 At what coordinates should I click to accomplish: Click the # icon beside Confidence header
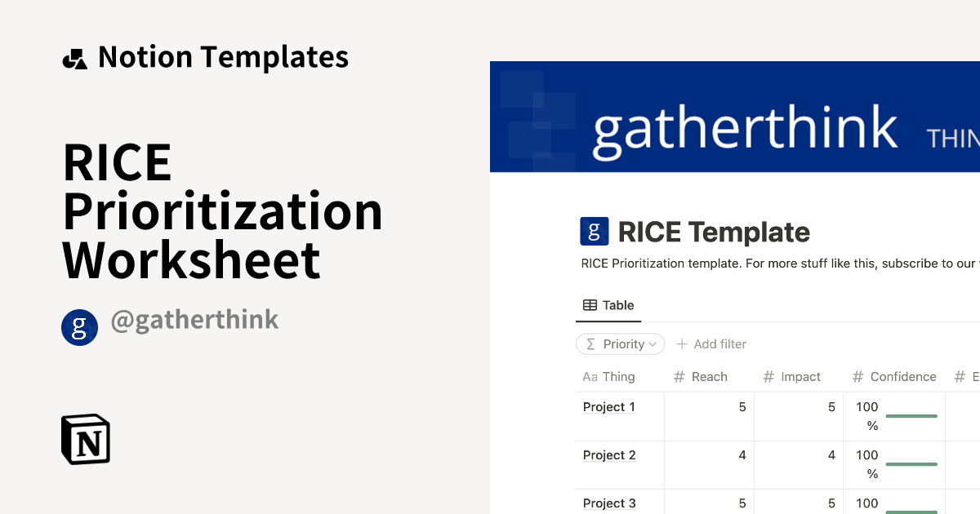click(x=856, y=376)
